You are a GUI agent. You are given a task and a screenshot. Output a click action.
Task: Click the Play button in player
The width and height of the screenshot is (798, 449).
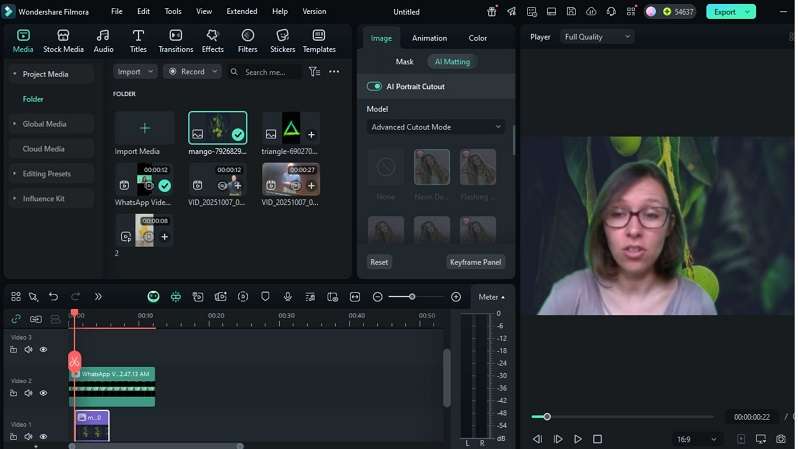578,439
